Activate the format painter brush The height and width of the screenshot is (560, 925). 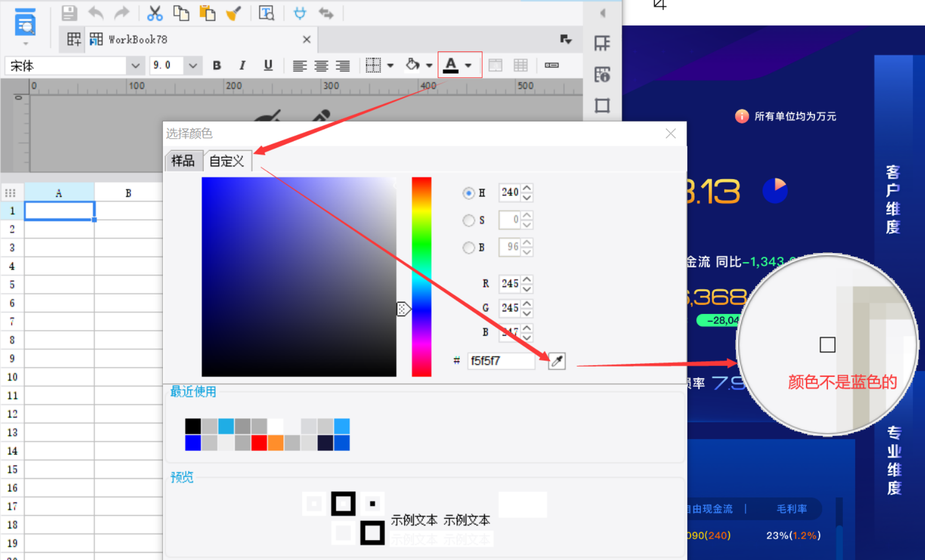tap(234, 13)
